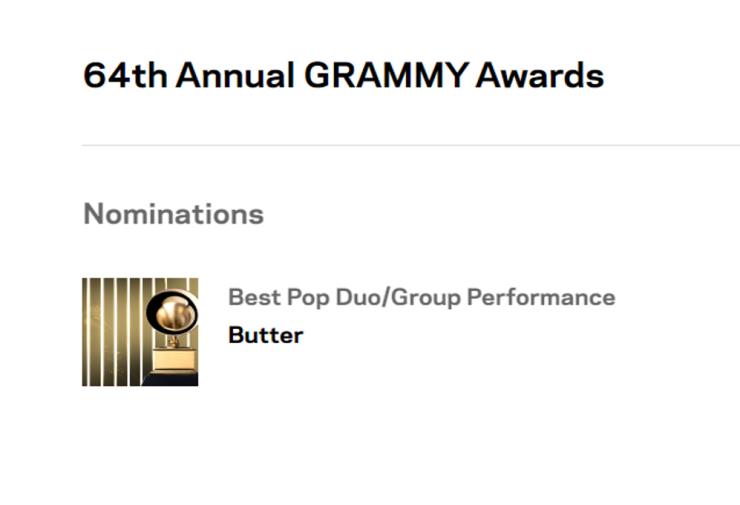This screenshot has height=505, width=740.
Task: Click the 64th Annual GRAMMY Awards heading
Action: [x=343, y=75]
